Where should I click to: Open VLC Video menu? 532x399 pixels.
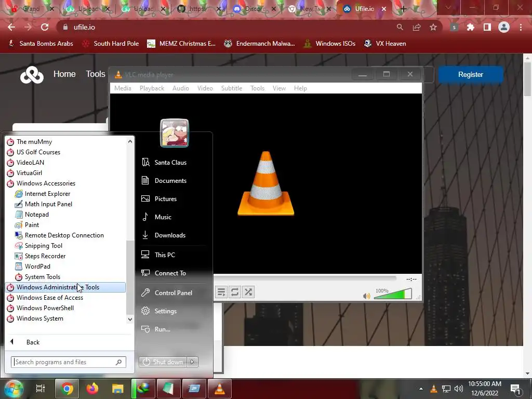(x=205, y=88)
